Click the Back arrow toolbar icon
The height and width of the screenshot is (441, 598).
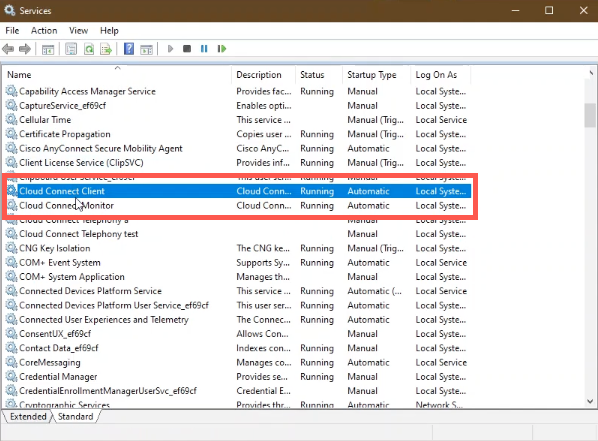click(x=8, y=49)
